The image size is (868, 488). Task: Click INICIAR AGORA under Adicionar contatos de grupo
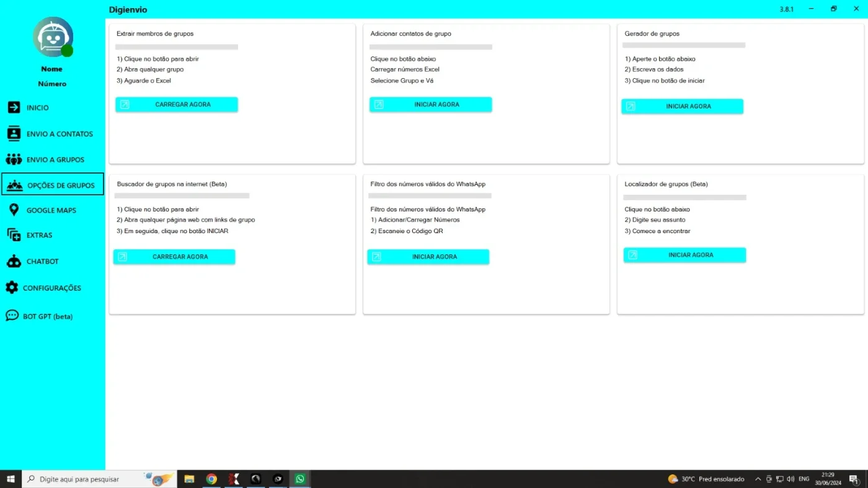point(431,105)
